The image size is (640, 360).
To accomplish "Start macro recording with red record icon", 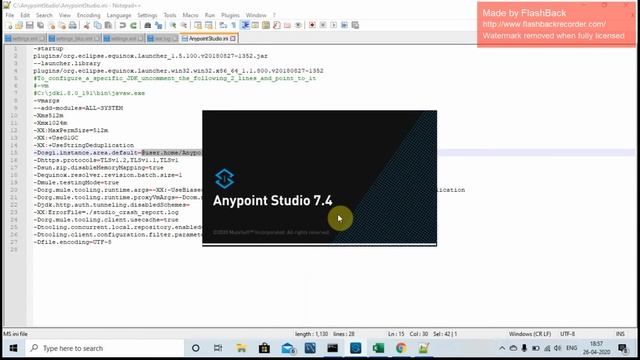I will [312, 25].
